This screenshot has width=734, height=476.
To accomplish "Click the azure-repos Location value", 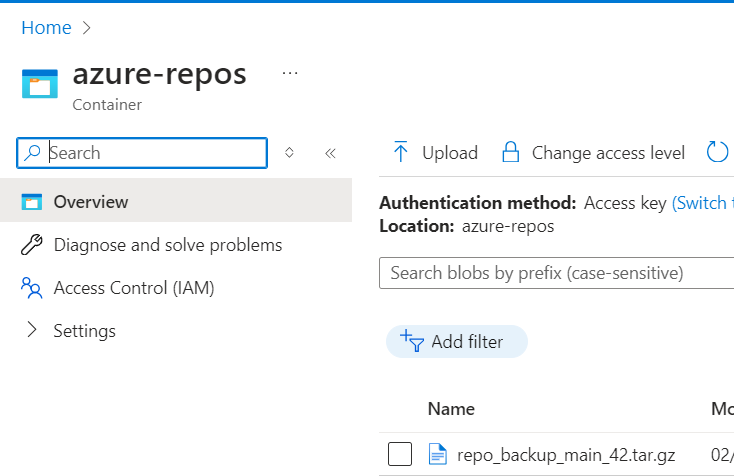I will (x=508, y=227).
